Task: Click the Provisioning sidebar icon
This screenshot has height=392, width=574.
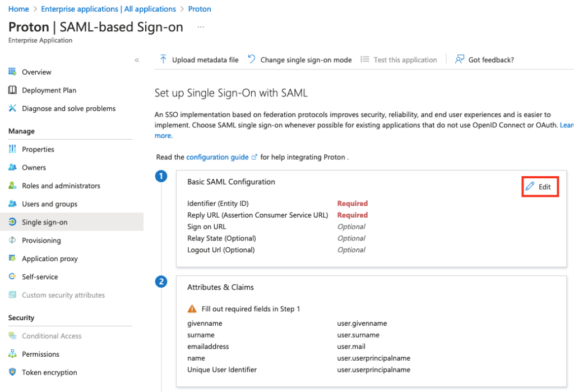Action: tap(12, 241)
